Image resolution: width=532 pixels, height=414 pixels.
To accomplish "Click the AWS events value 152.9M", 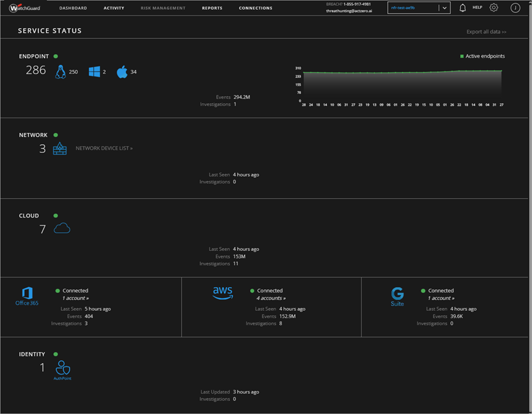I will (x=287, y=316).
